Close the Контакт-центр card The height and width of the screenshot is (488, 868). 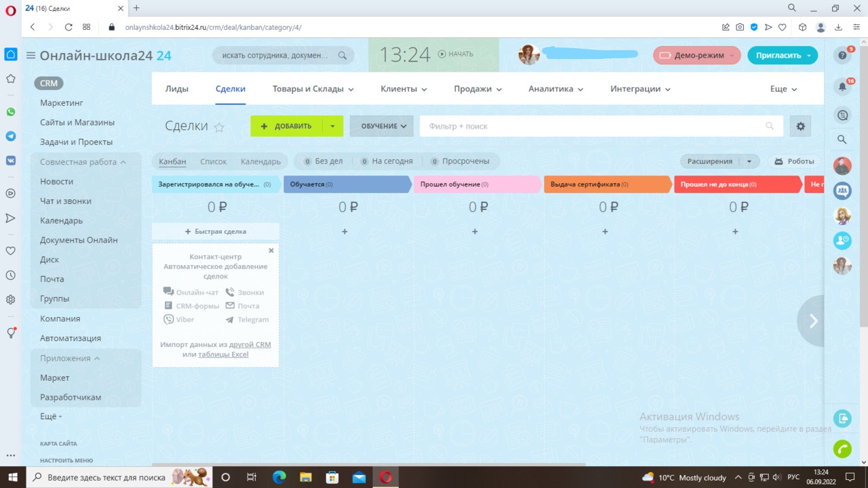271,250
